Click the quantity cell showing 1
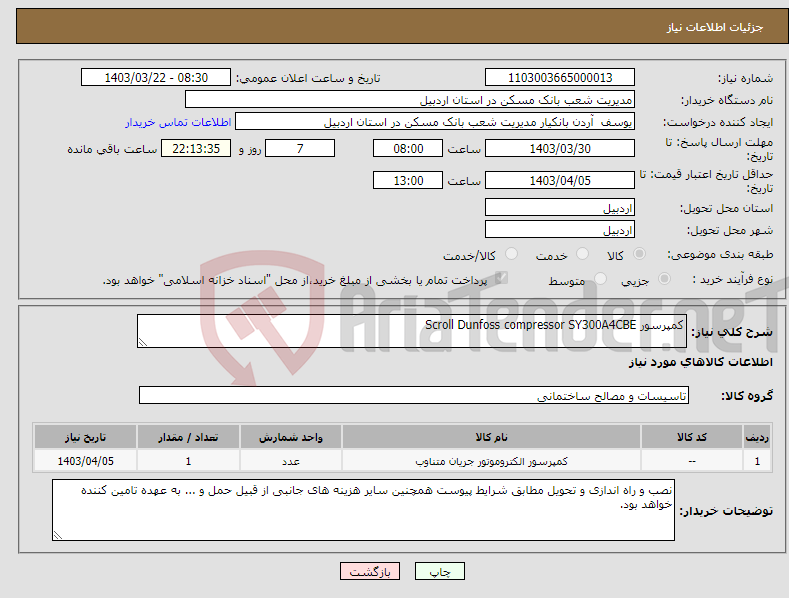The height and width of the screenshot is (598, 789). tap(188, 461)
